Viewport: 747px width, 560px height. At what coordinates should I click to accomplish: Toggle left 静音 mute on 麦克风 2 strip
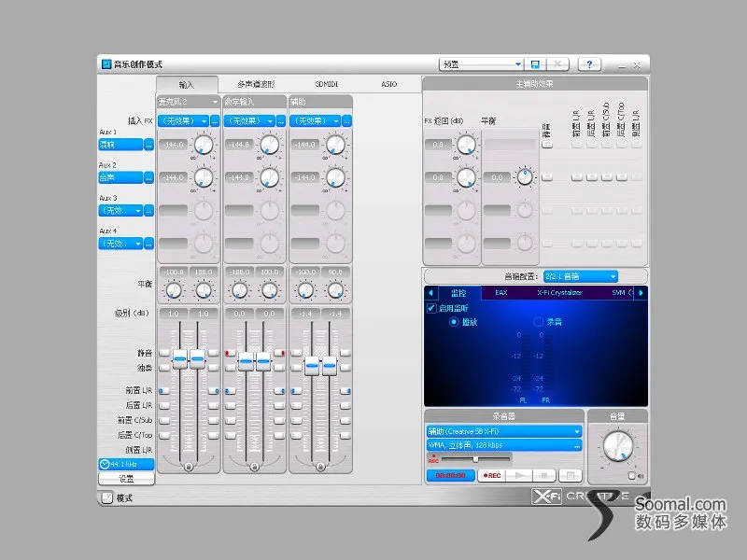coord(164,353)
